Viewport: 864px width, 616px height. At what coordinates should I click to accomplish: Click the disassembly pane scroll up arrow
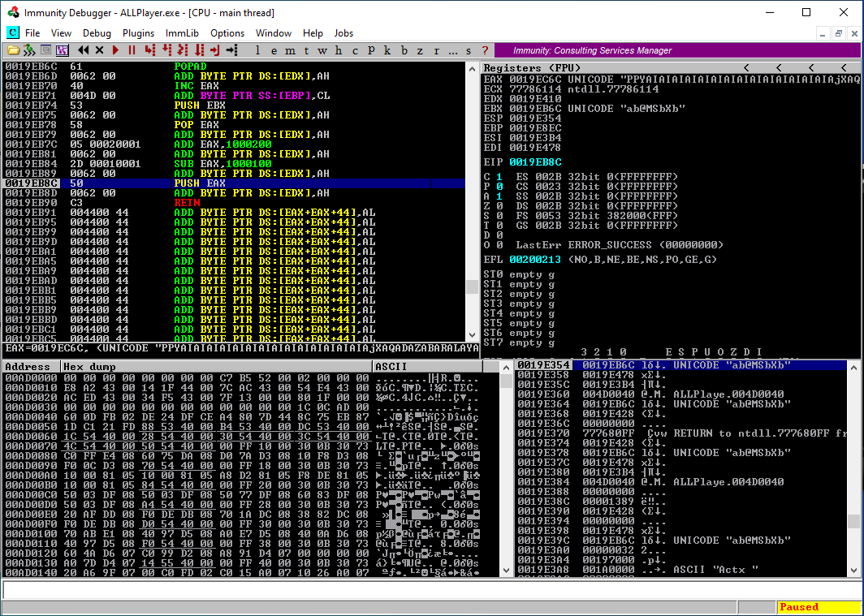click(472, 69)
